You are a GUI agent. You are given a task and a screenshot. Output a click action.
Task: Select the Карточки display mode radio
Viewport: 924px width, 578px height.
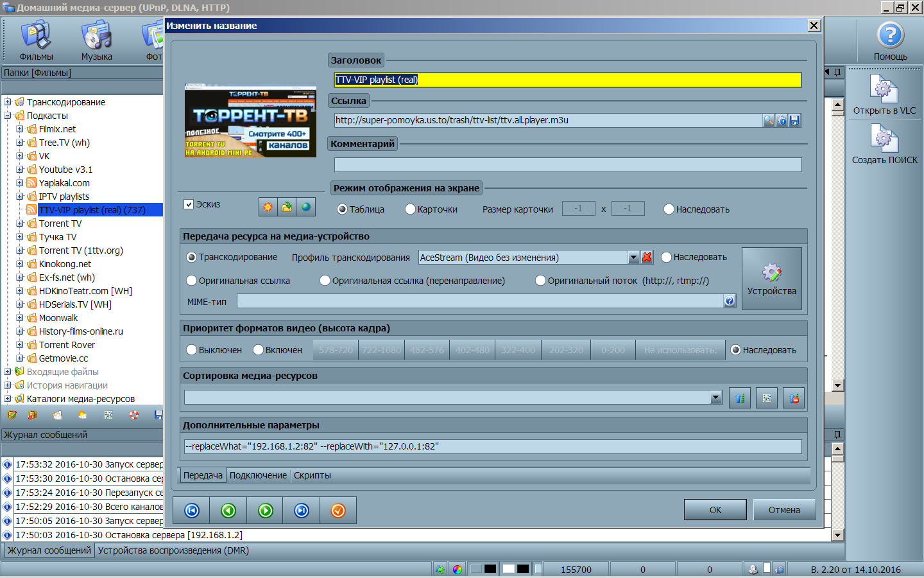tap(411, 209)
